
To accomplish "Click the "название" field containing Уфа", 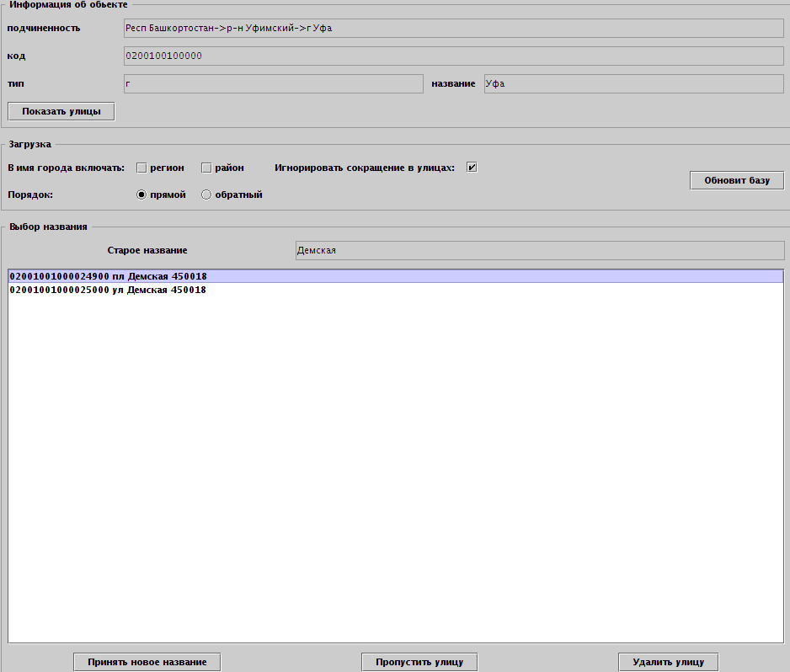I will [x=633, y=83].
